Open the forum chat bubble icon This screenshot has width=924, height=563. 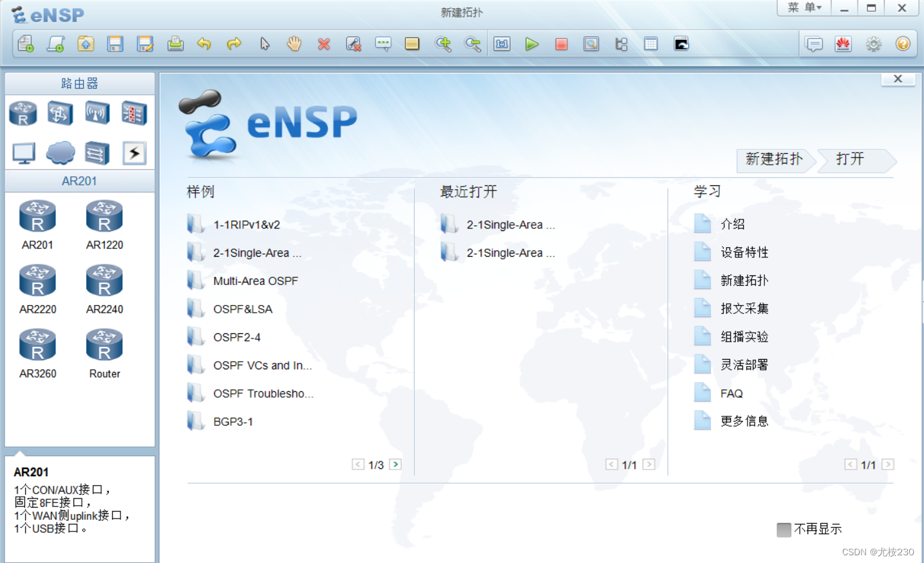click(814, 44)
